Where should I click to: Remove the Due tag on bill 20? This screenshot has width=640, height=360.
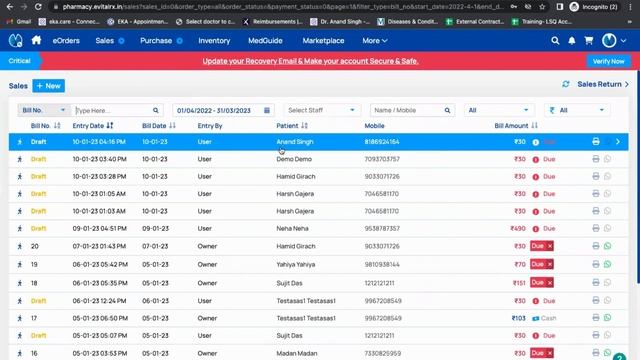click(550, 246)
